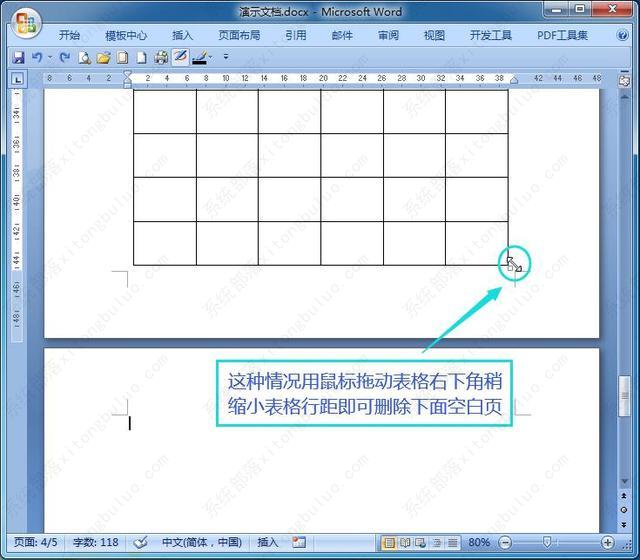This screenshot has width=640, height=560.
Task: Click the tab stop selector on ruler
Action: 17,79
